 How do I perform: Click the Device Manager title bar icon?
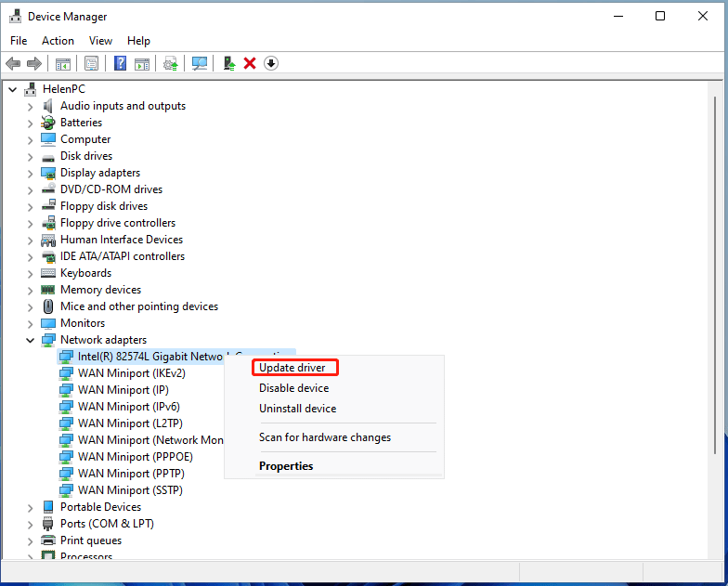point(15,17)
